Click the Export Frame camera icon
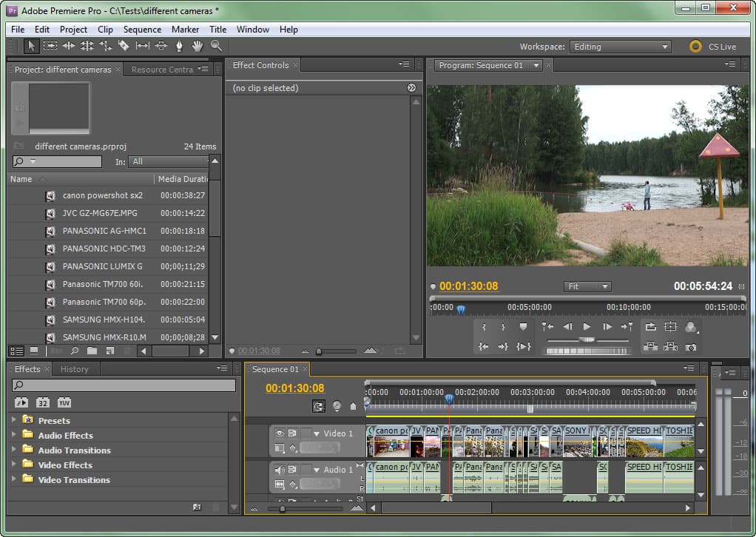 click(691, 346)
